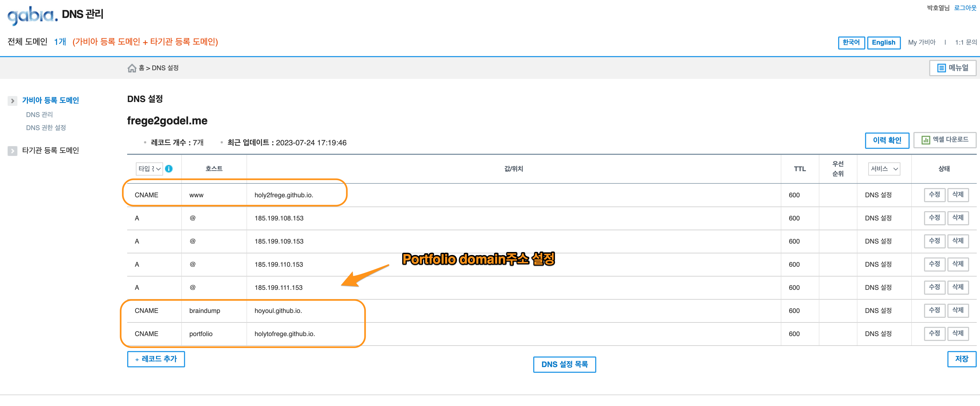Click the home icon in breadcrumb
Screen dimensions: 980x406
[132, 68]
